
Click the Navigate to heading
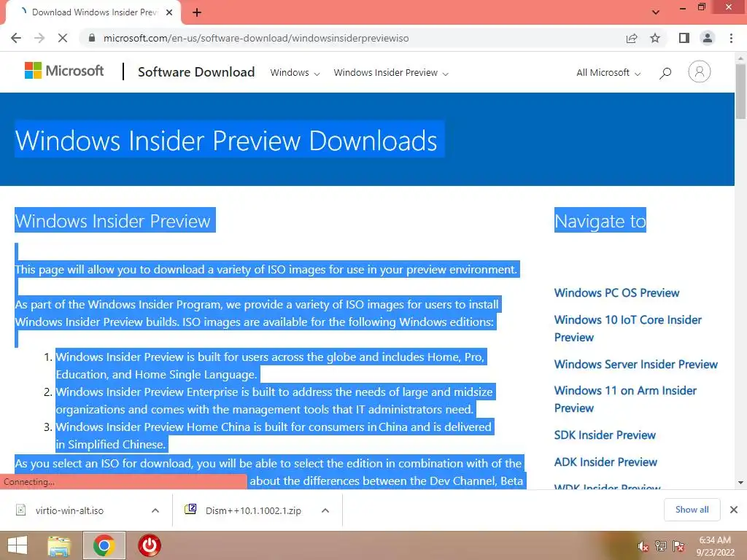[x=600, y=220]
